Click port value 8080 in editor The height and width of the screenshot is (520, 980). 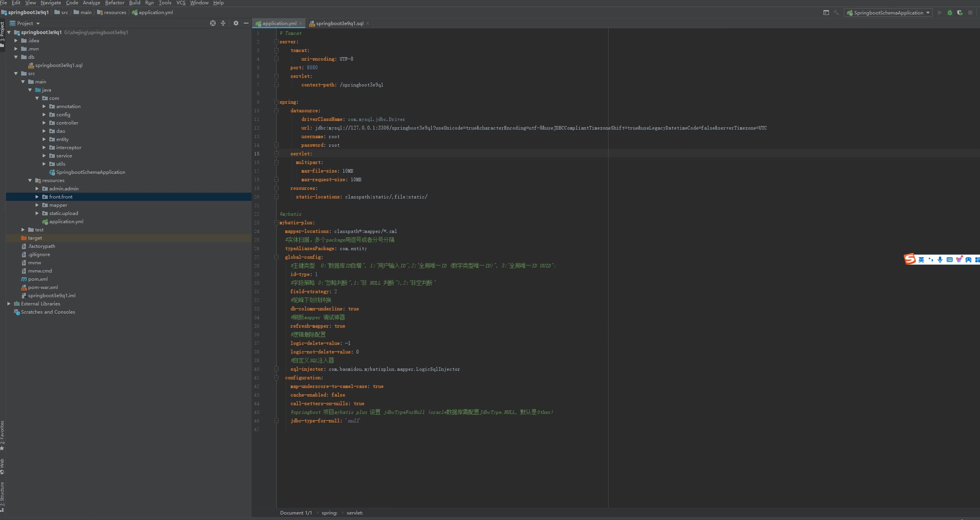point(312,68)
